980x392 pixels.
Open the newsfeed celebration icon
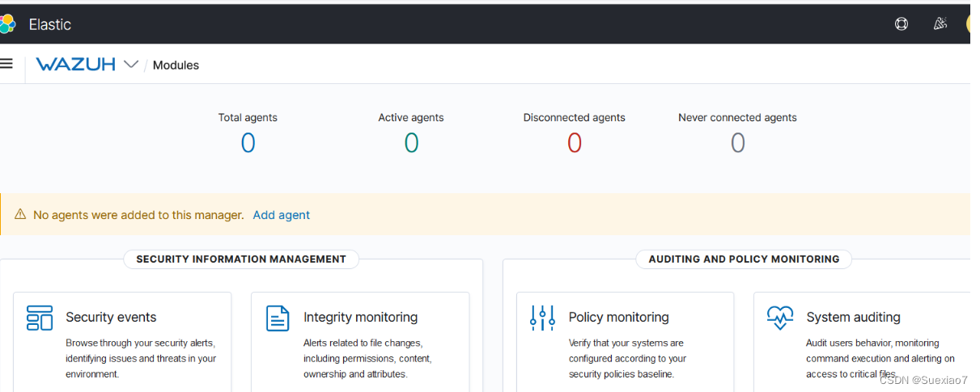tap(940, 24)
